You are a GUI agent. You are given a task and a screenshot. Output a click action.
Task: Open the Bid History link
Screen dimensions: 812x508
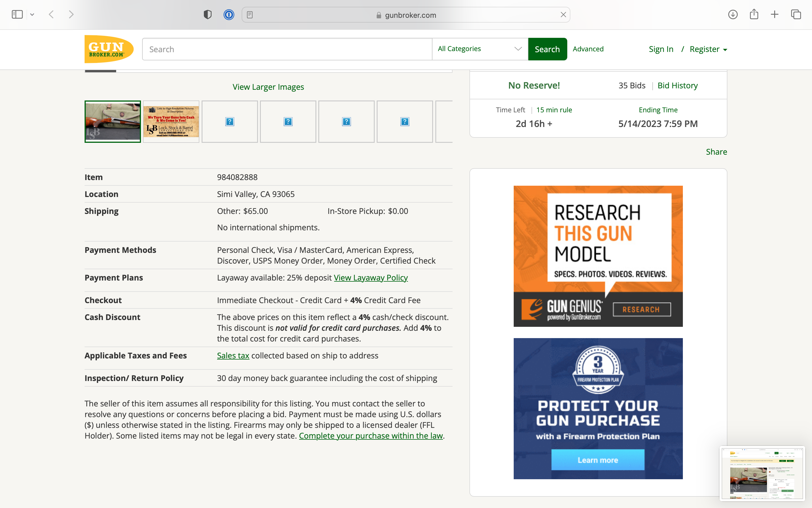coord(678,85)
